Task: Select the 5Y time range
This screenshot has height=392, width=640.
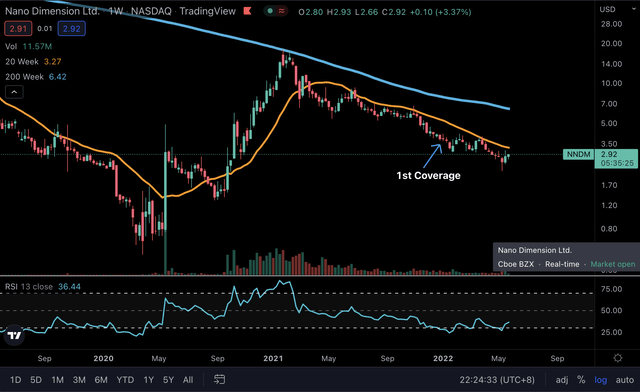Action: (168, 380)
